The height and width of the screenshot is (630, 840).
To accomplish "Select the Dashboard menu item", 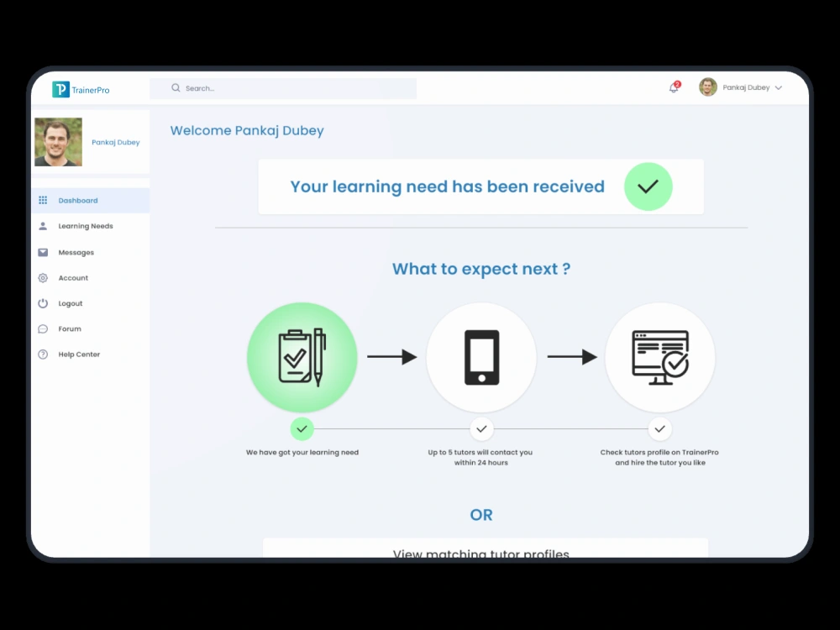I will tap(90, 201).
